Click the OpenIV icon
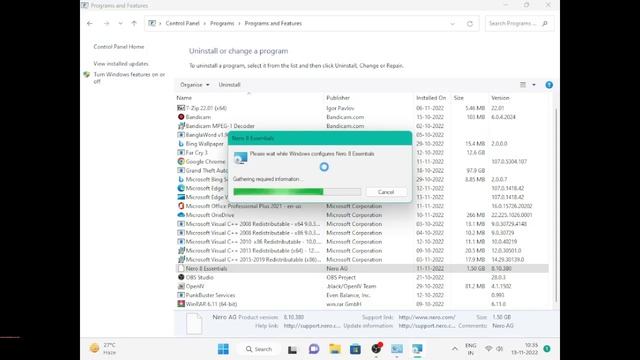Image resolution: width=640 pixels, height=360 pixels. point(181,286)
